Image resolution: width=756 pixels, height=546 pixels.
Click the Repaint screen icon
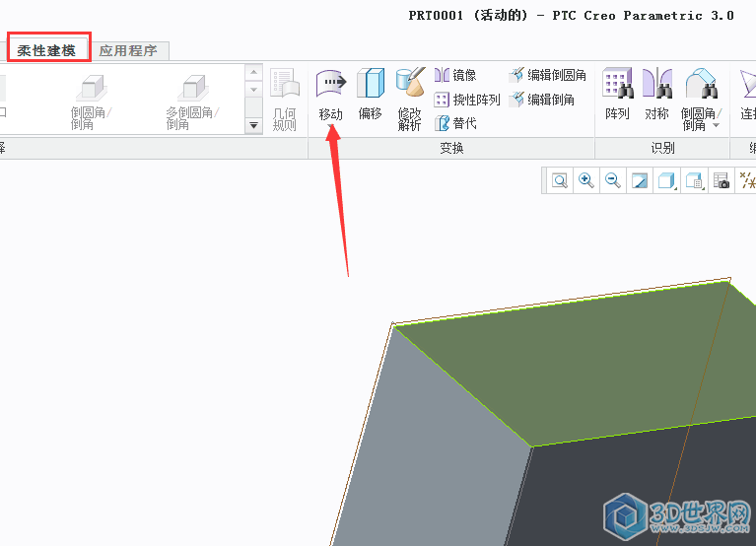click(x=640, y=181)
